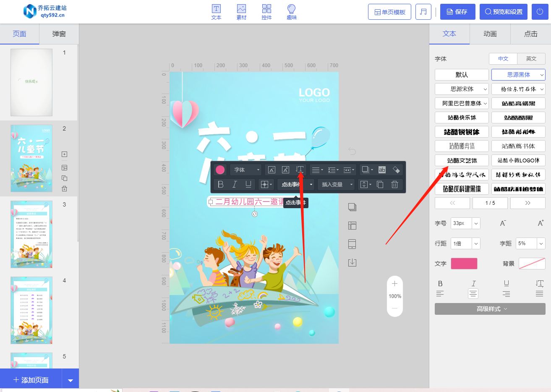Click the copy icon beside page 2

(x=64, y=178)
